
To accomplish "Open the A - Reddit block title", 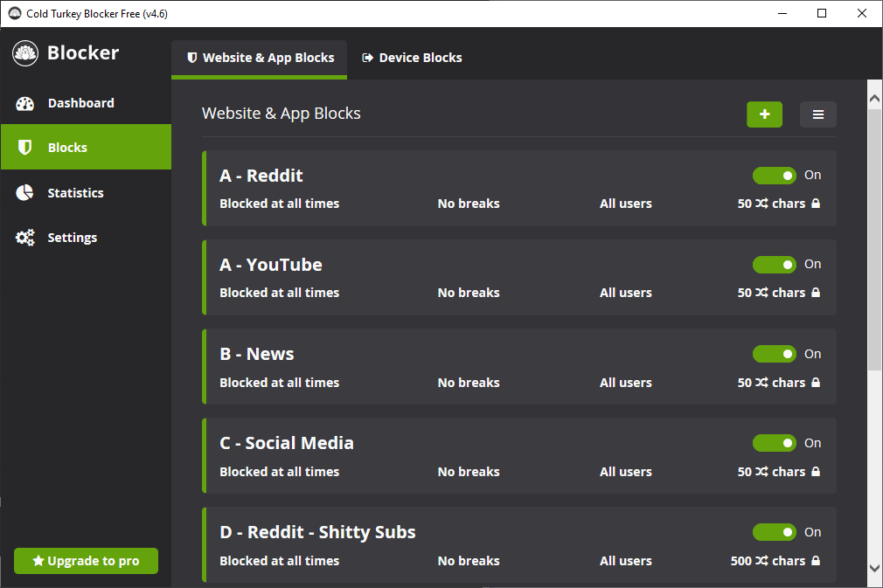I will [x=261, y=176].
